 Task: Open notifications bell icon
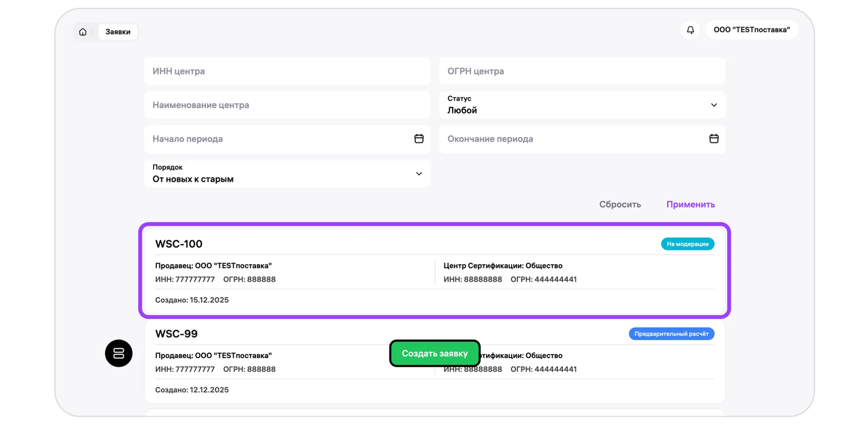(x=690, y=30)
